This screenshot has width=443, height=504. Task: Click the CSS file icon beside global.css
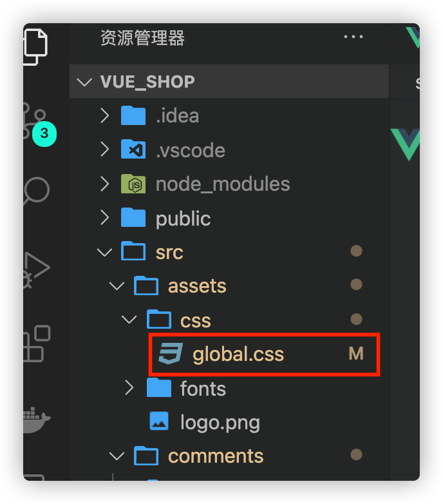coord(171,354)
